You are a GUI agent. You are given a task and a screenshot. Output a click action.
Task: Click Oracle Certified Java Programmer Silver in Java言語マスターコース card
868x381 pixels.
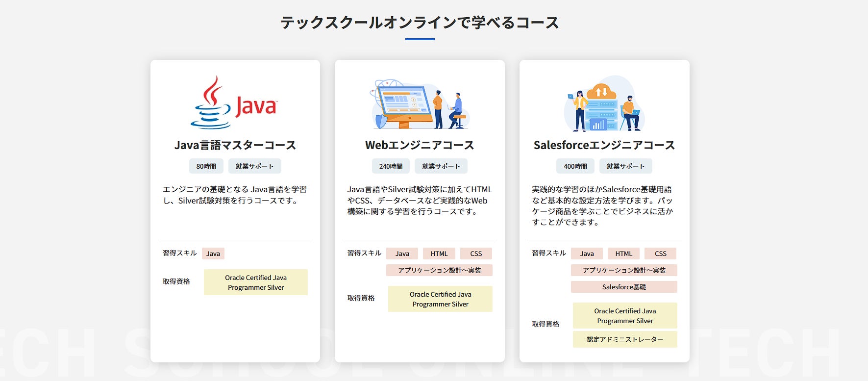click(256, 282)
